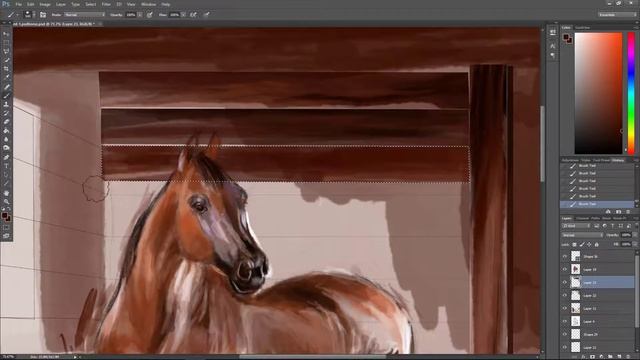
Task: Open the Brush Preset picker
Action: coord(29,15)
